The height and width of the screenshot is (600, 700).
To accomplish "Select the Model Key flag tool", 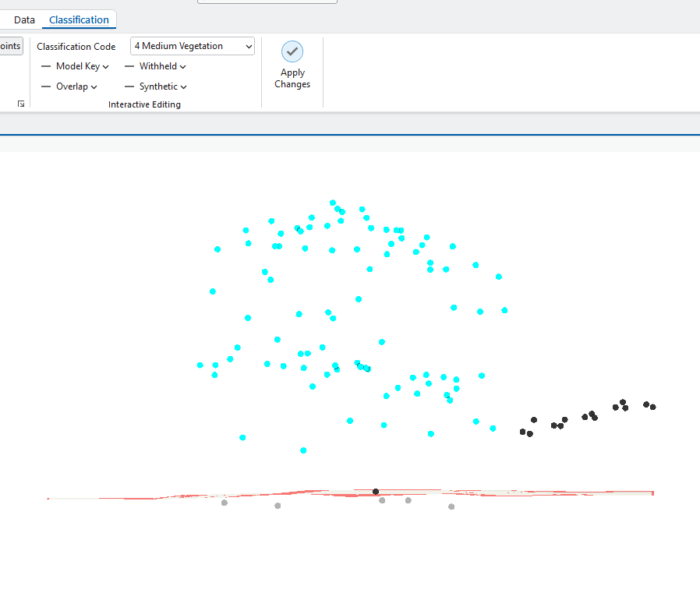I will click(78, 66).
